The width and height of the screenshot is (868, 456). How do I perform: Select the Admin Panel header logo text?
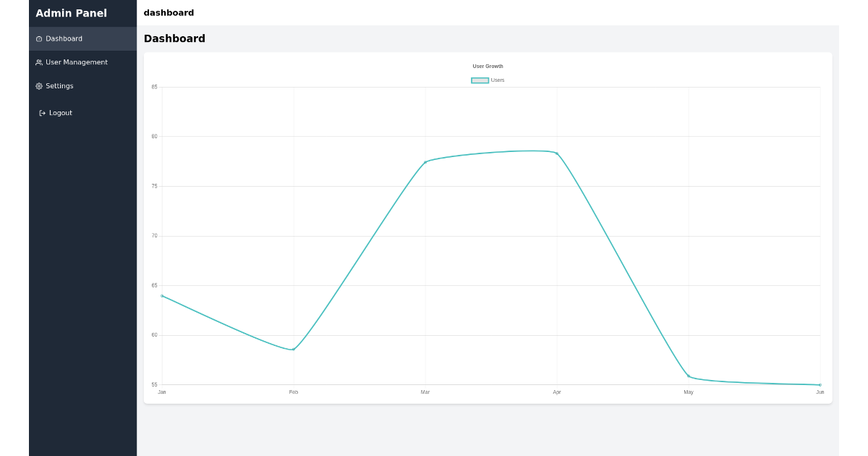pos(72,13)
